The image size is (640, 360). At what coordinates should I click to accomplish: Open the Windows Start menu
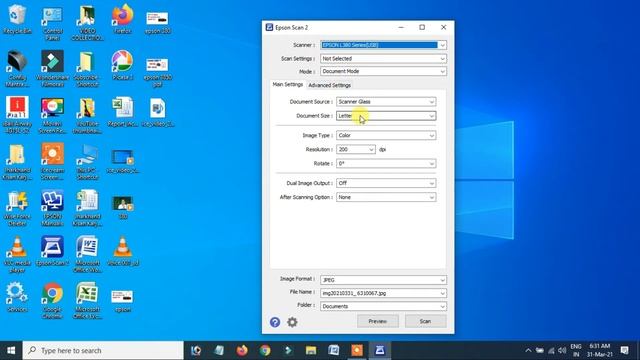[x=11, y=350]
